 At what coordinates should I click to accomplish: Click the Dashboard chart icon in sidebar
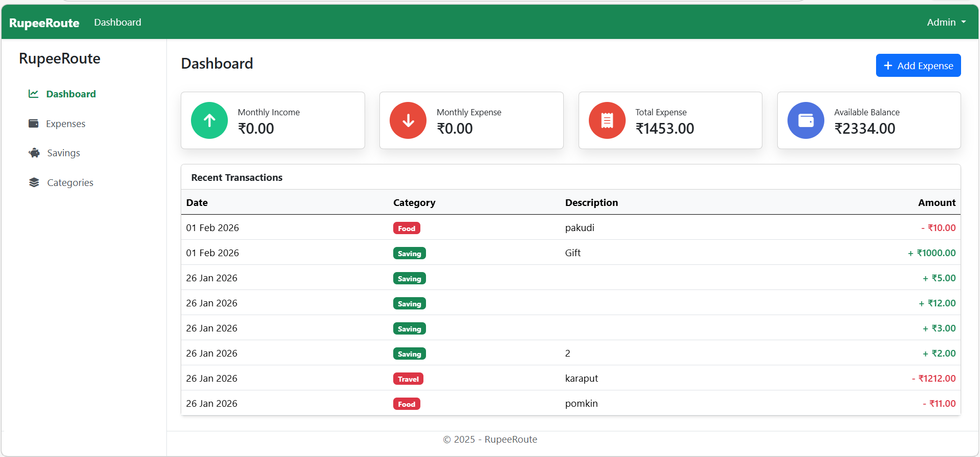[33, 94]
